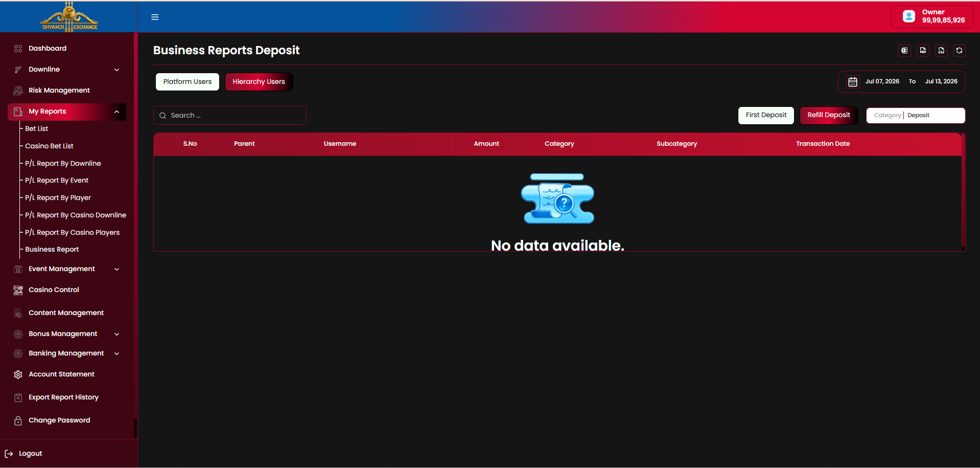Expand the Downline chevron

coord(116,70)
